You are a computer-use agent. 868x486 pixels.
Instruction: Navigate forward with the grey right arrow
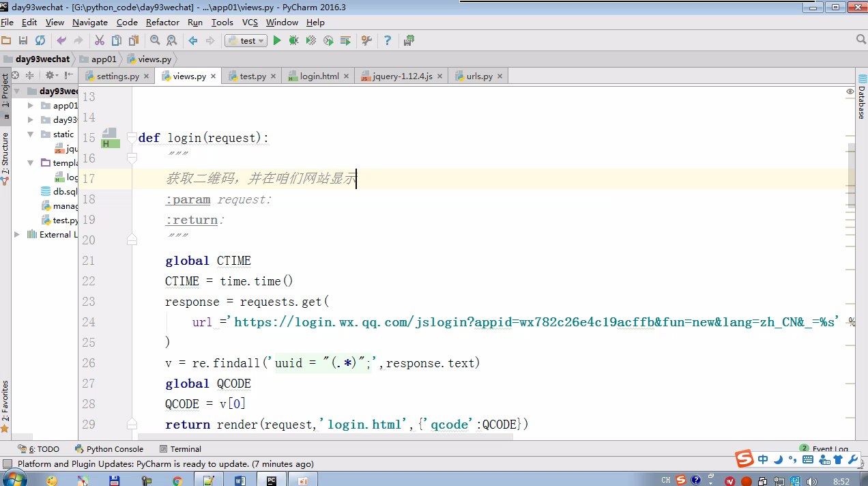210,41
